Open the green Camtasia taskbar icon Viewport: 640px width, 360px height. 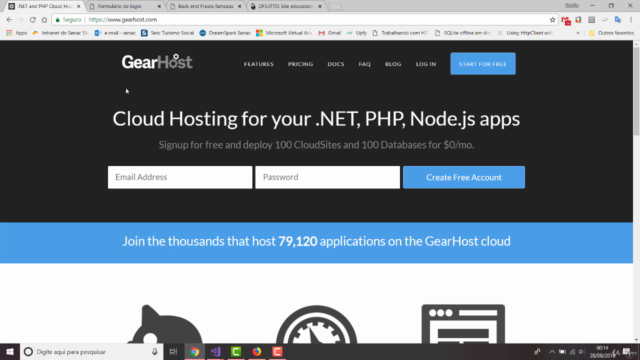coord(236,352)
